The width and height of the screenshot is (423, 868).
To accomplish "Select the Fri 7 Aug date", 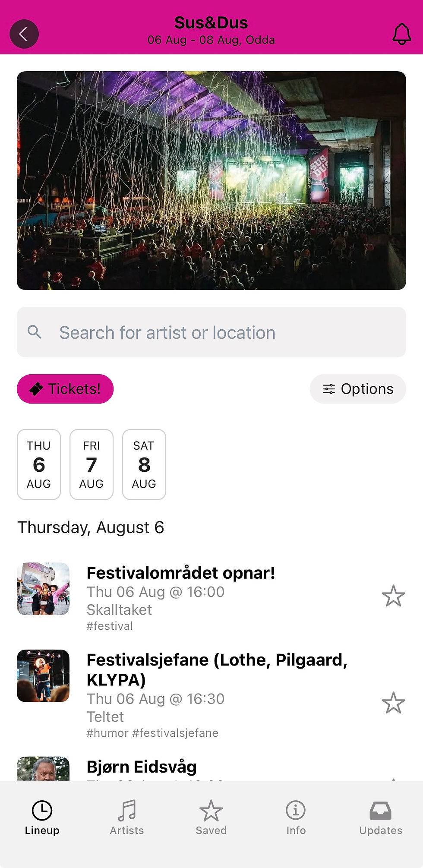I will 92,464.
